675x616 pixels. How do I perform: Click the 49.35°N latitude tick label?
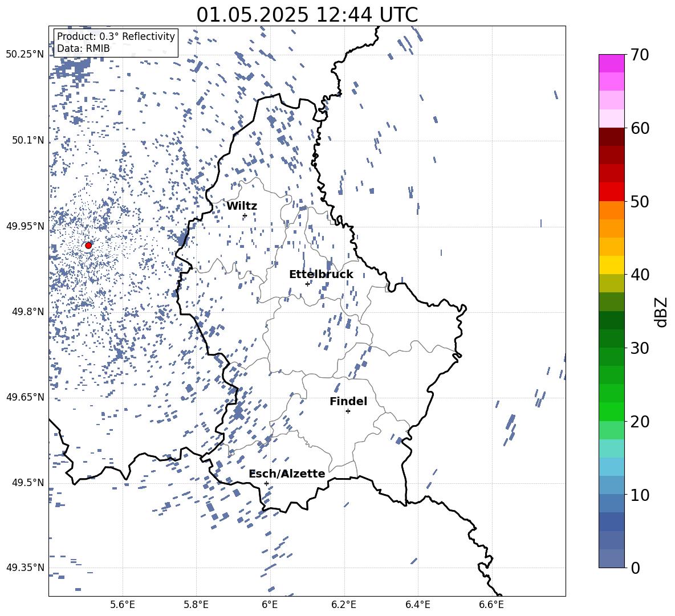coord(25,568)
